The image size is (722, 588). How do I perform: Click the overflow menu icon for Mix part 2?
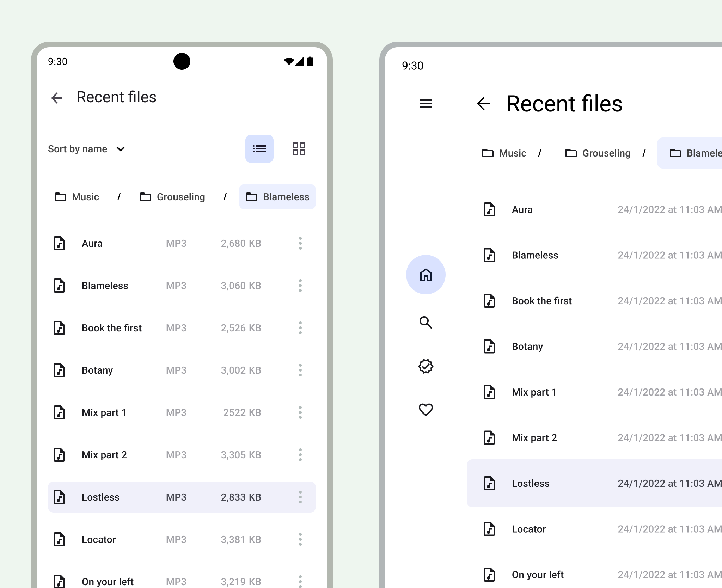[x=300, y=454]
